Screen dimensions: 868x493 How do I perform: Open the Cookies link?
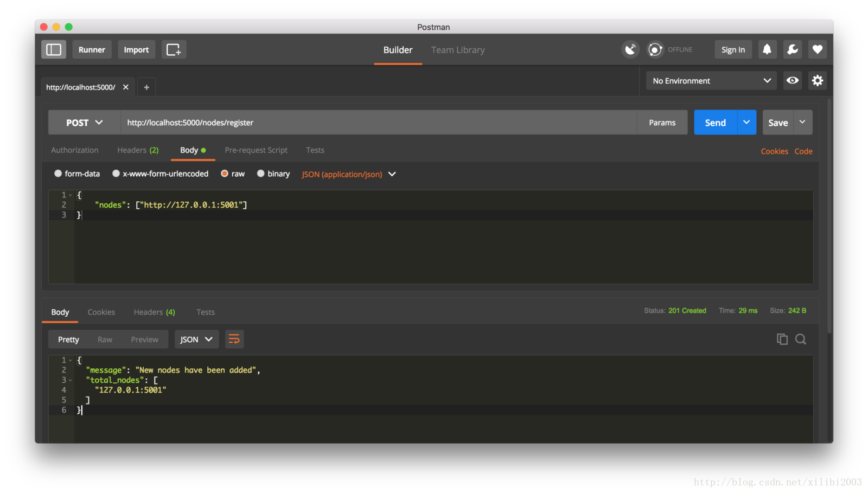tap(774, 151)
